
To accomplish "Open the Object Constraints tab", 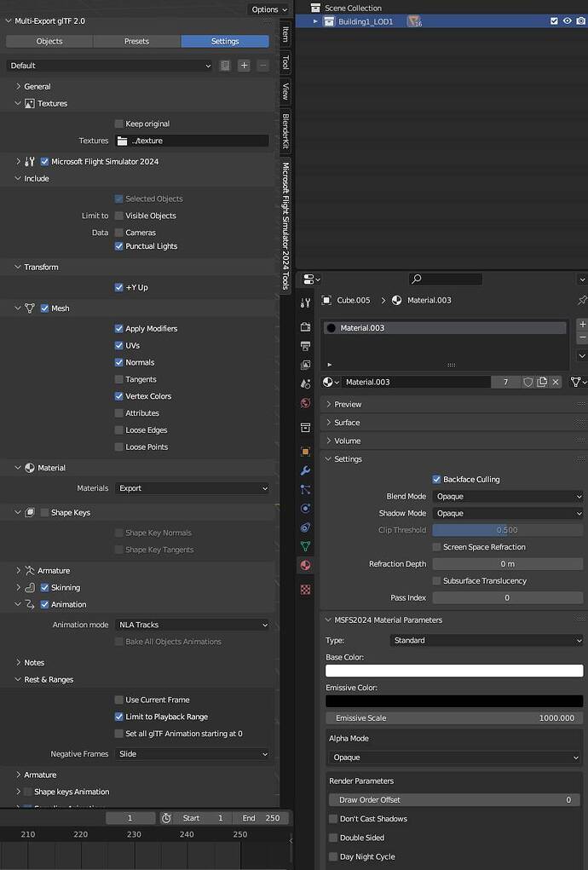I will click(305, 527).
